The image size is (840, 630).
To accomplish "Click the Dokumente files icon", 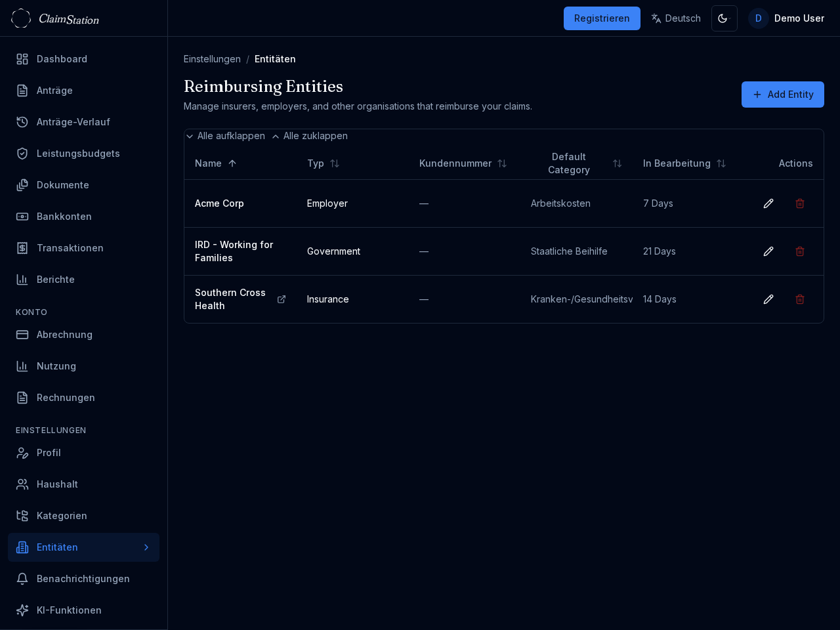I will [x=22, y=185].
